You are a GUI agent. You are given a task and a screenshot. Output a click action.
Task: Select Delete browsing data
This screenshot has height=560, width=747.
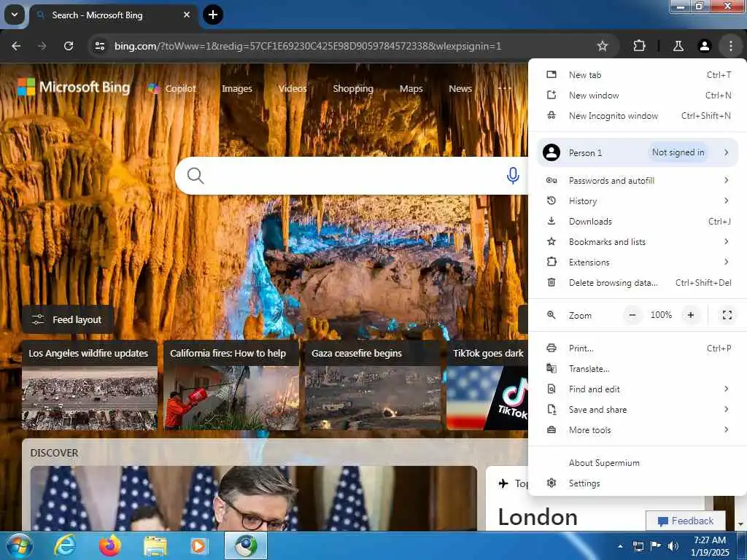point(638,283)
